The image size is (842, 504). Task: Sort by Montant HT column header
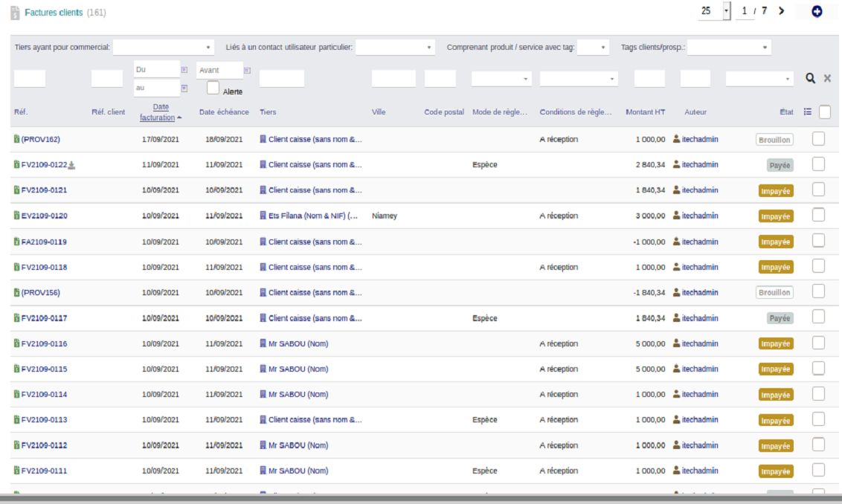click(x=645, y=112)
